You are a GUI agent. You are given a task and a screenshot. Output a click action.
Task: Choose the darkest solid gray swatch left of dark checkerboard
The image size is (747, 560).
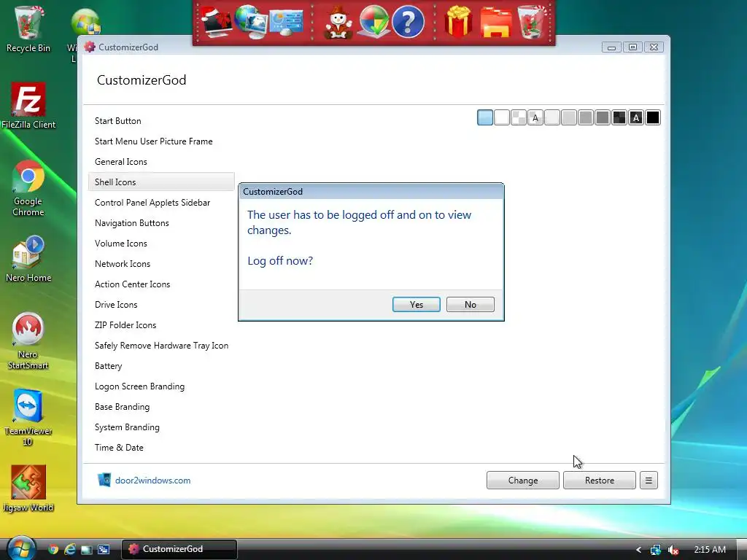click(603, 117)
